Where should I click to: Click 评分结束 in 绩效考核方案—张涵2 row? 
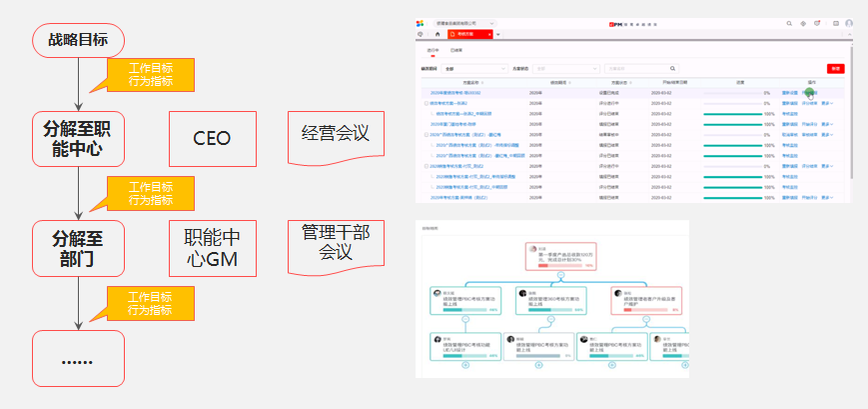click(809, 103)
